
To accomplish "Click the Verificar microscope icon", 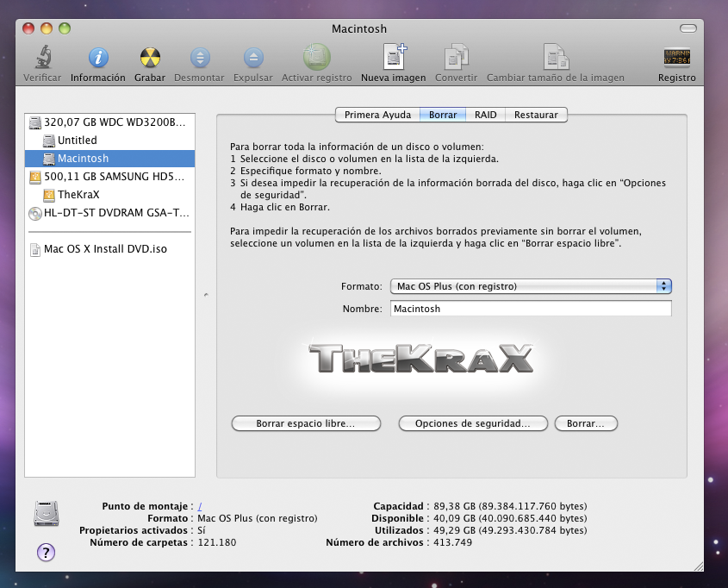I will click(43, 57).
